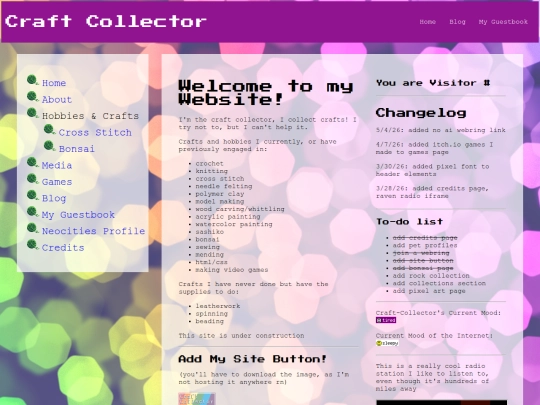Image resolution: width=540 pixels, height=405 pixels.
Task: Click the yarn ball icon beside Home
Action: (x=33, y=81)
